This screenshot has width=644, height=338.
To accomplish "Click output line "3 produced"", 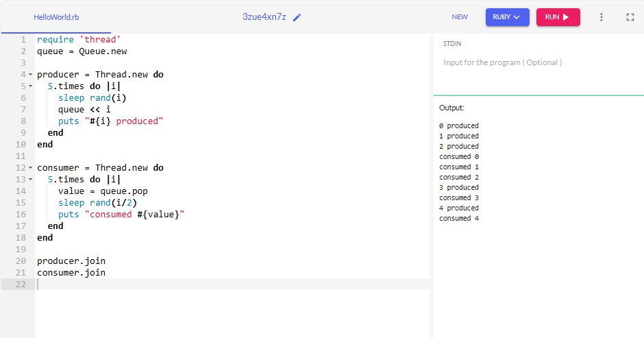I will coord(459,187).
